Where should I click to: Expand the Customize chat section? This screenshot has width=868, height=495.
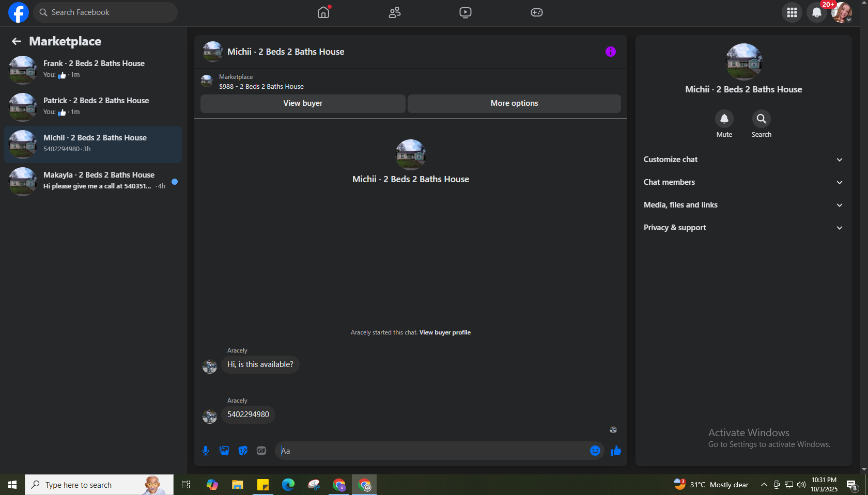pyautogui.click(x=743, y=159)
